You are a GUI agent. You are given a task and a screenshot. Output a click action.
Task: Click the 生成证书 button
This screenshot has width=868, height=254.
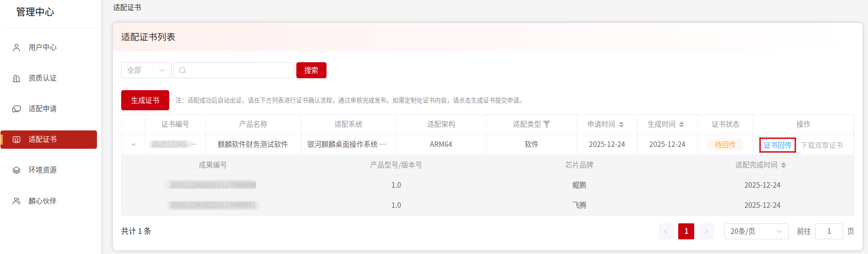(x=145, y=100)
